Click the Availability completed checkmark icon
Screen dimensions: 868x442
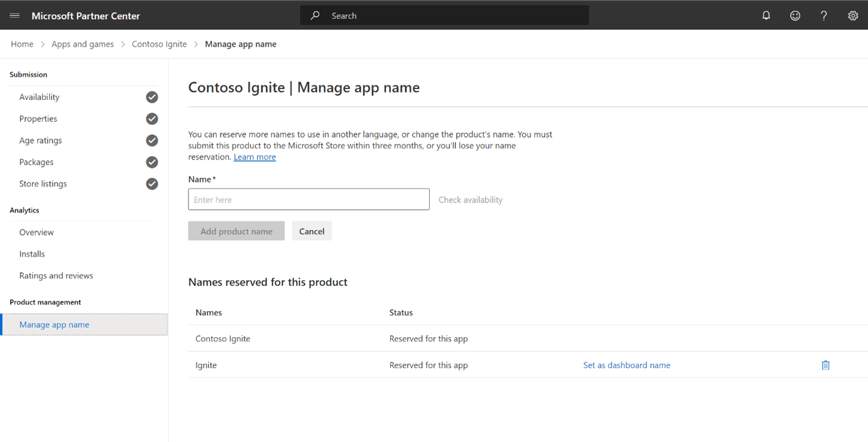coord(152,97)
